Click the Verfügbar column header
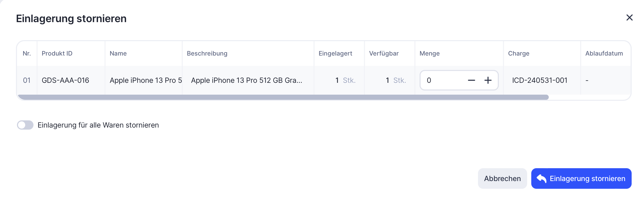Image resolution: width=644 pixels, height=197 pixels. 384,53
